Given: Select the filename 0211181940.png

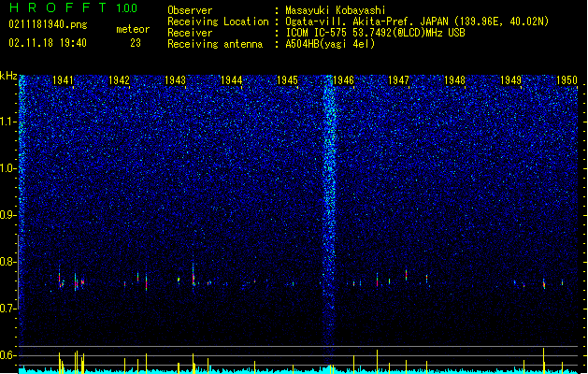Looking at the screenshot, I should tap(48, 24).
